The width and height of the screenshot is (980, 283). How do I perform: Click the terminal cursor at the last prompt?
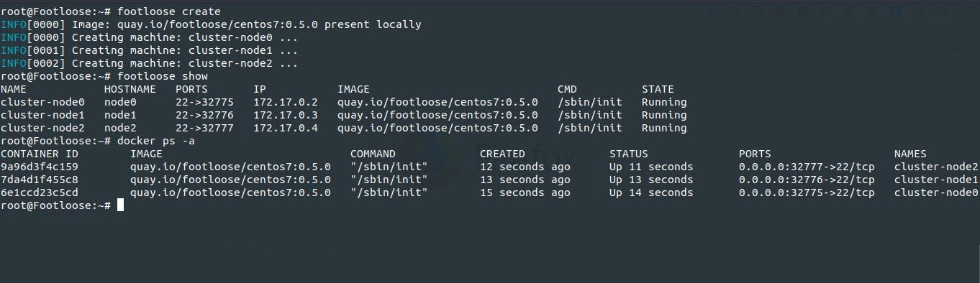point(120,205)
